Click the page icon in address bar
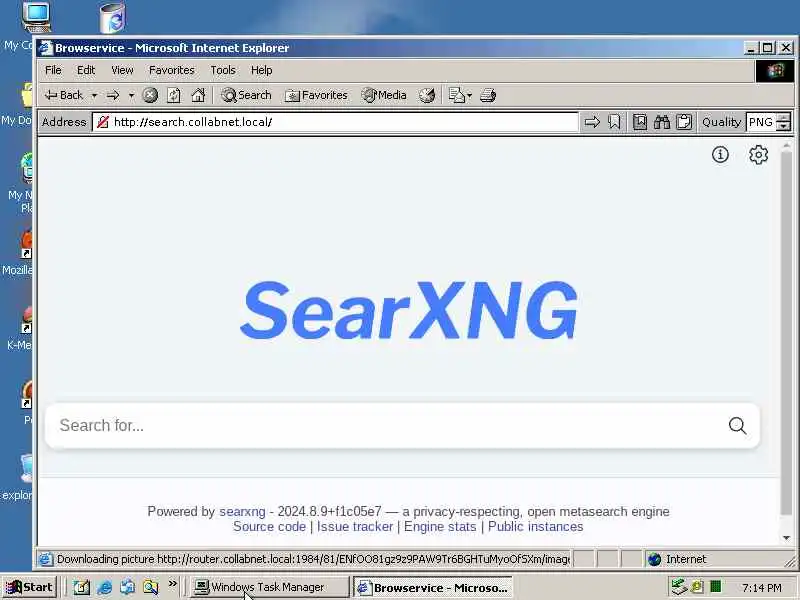The height and width of the screenshot is (600, 800). 103,122
